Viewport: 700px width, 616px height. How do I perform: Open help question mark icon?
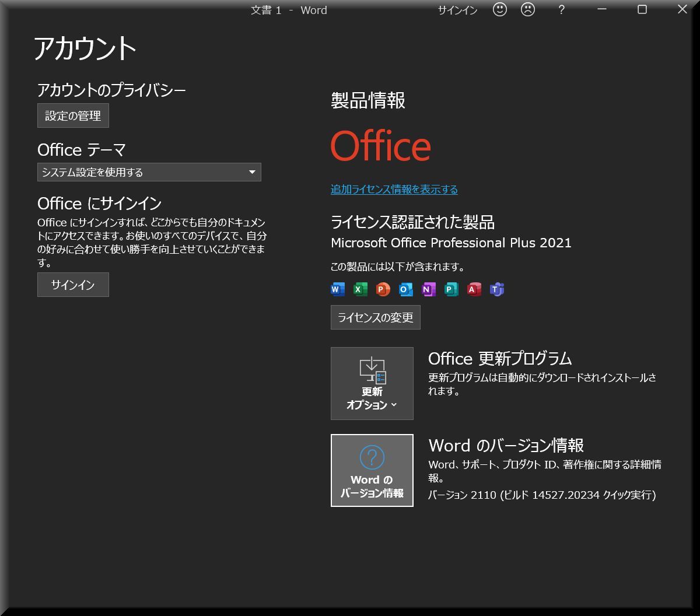click(x=561, y=10)
